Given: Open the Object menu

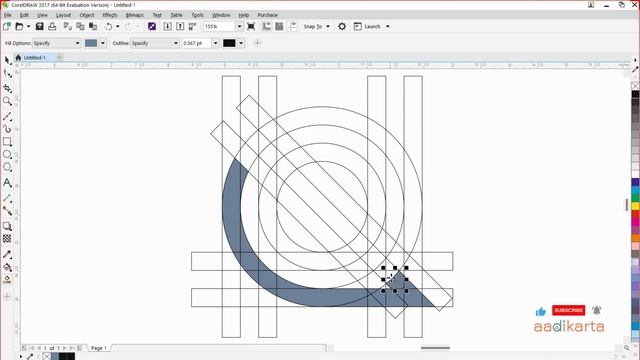Looking at the screenshot, I should click(x=87, y=15).
